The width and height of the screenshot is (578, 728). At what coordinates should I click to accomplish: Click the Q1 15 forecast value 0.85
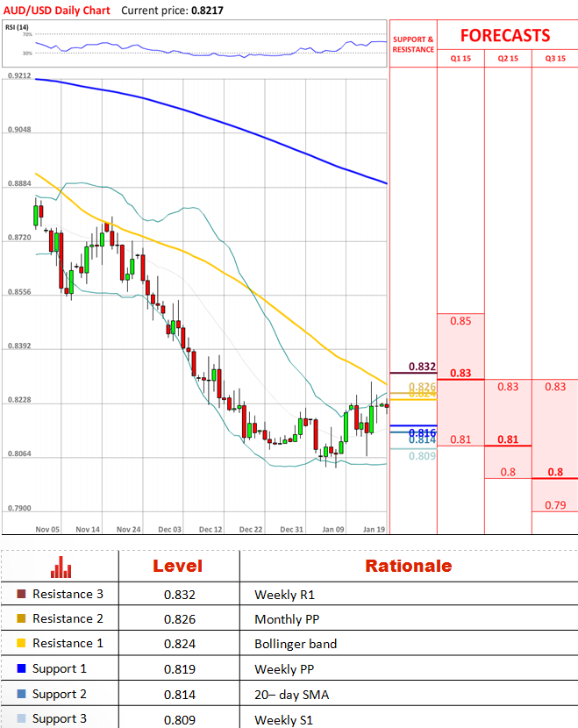(460, 321)
